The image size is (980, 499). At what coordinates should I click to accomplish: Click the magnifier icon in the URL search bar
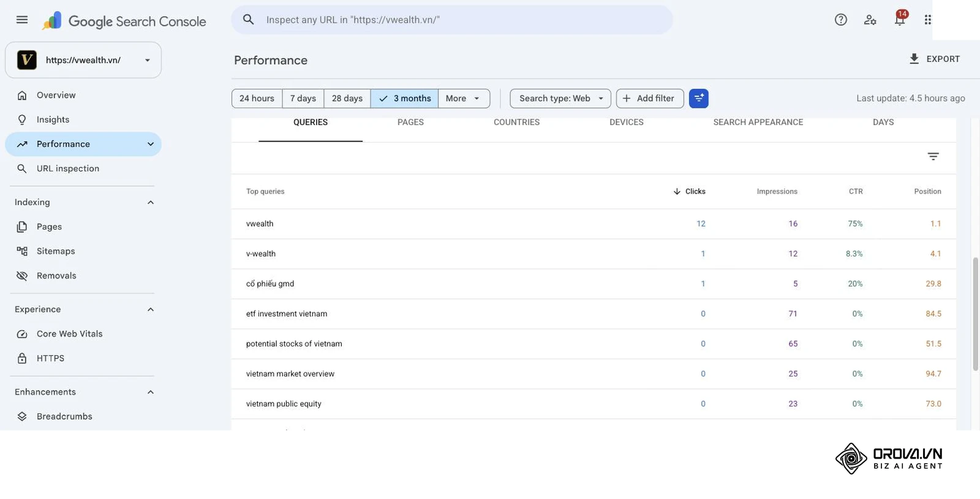[x=249, y=20]
